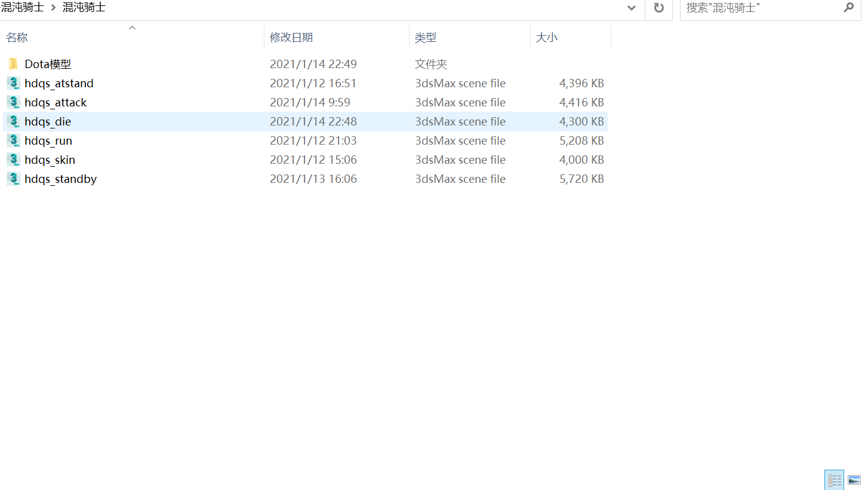Click the 3dsMax icon beside hdqs_atstand
This screenshot has width=868, height=490.
pyautogui.click(x=13, y=83)
